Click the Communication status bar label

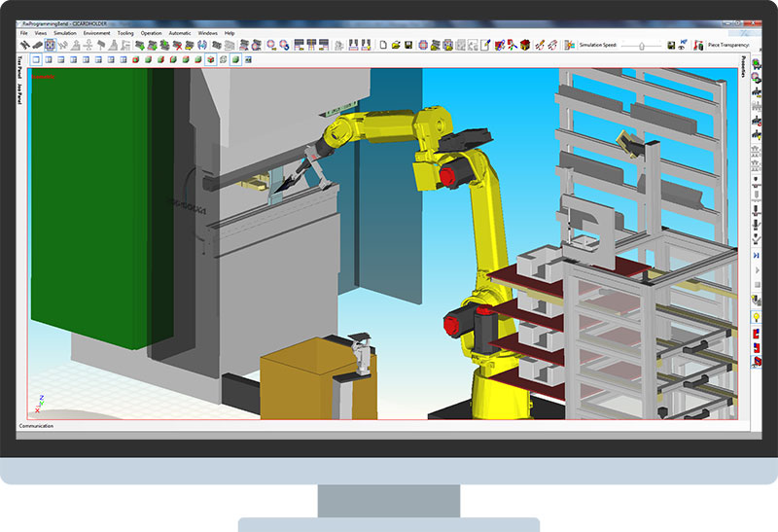pos(36,426)
